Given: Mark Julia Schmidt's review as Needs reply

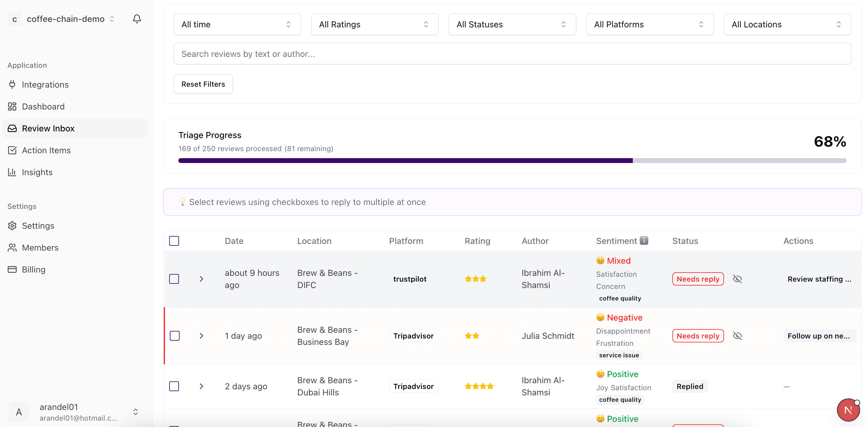Looking at the screenshot, I should 698,336.
